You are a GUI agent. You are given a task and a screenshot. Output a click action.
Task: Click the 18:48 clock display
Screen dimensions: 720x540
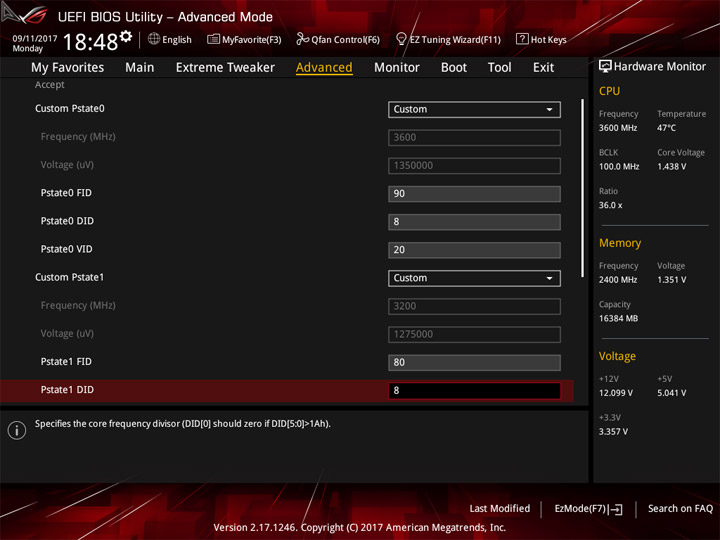click(90, 42)
